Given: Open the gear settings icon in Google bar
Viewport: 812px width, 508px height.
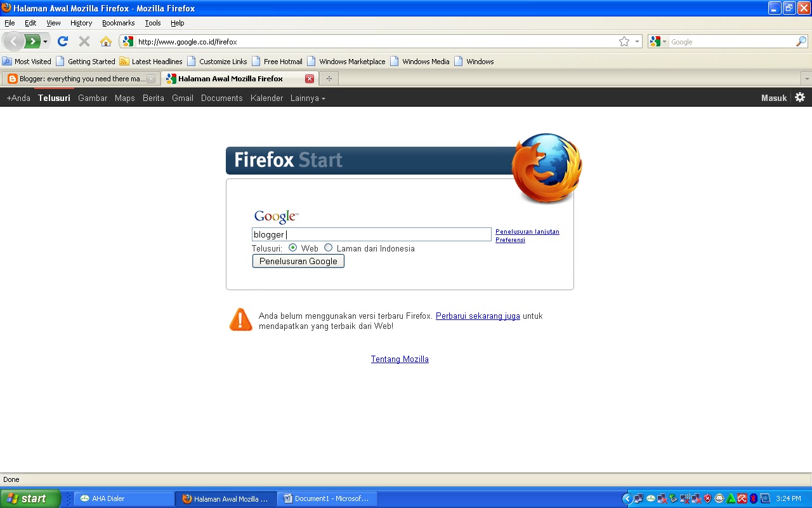Looking at the screenshot, I should [800, 97].
